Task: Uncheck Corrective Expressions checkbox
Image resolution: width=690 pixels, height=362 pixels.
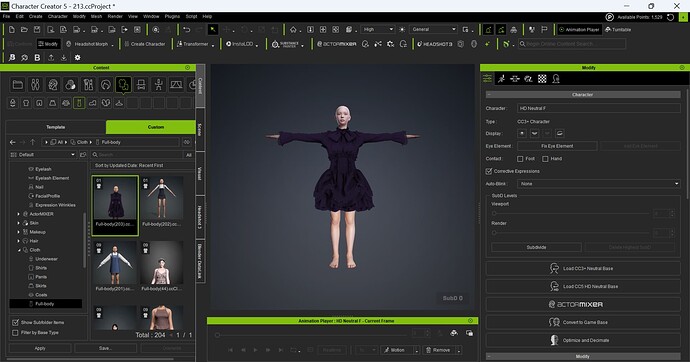Action: point(488,171)
